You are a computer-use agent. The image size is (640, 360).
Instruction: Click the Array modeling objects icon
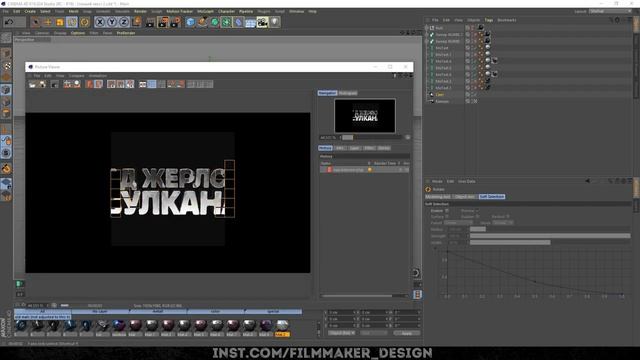coord(226,22)
